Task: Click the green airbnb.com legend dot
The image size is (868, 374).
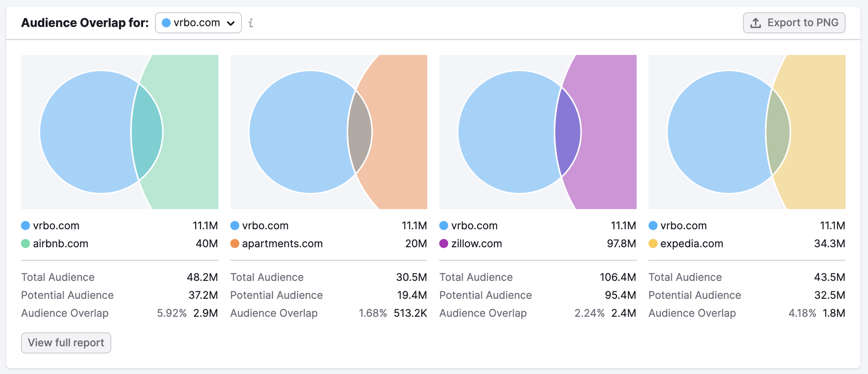Action: click(25, 243)
